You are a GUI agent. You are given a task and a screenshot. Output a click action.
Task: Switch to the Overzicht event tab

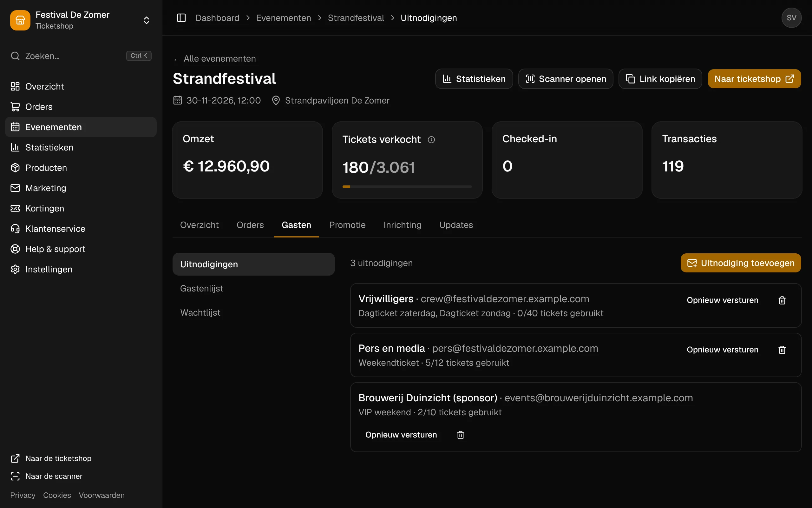click(199, 225)
